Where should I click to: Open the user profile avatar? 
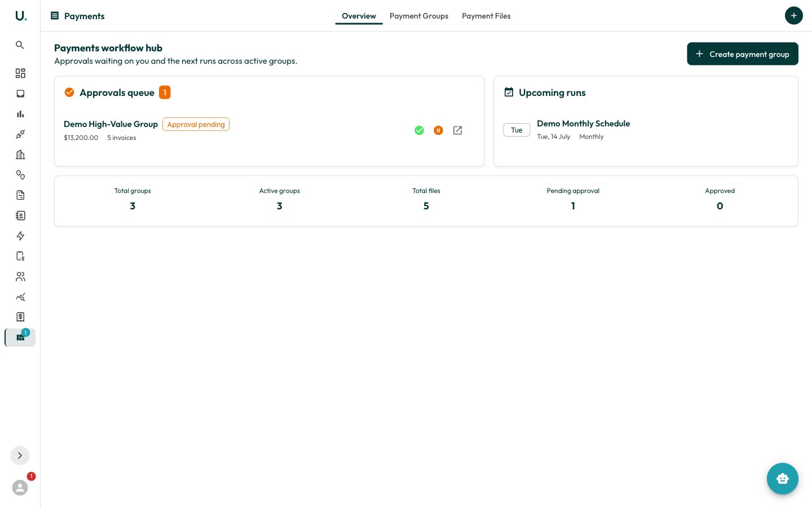(20, 488)
